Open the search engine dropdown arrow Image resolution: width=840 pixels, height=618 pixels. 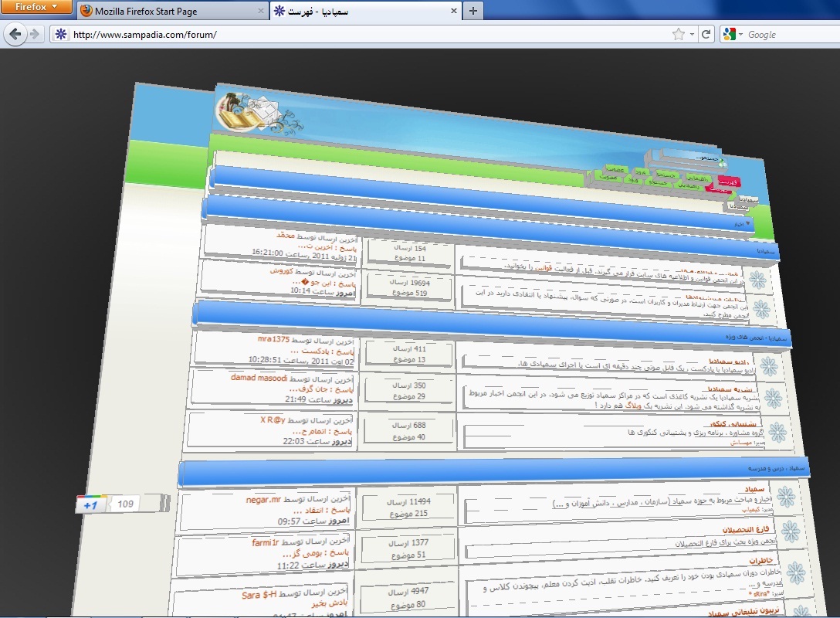[x=741, y=34]
